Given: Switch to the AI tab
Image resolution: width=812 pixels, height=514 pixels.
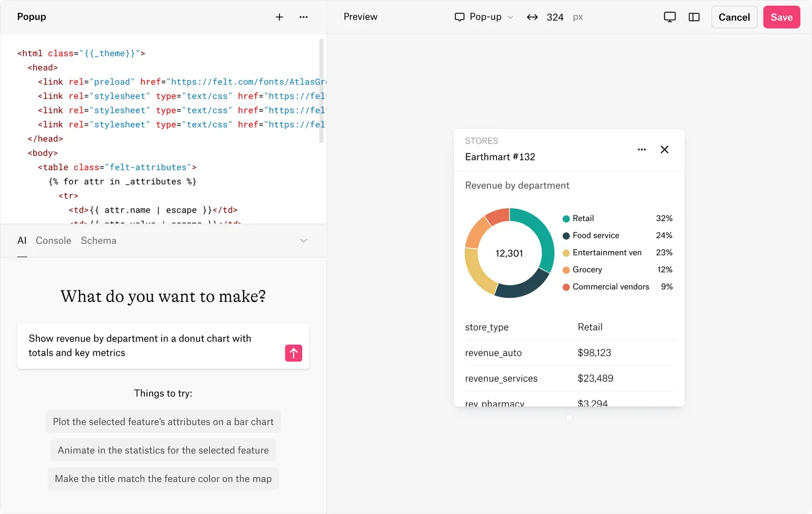Looking at the screenshot, I should click(x=22, y=240).
